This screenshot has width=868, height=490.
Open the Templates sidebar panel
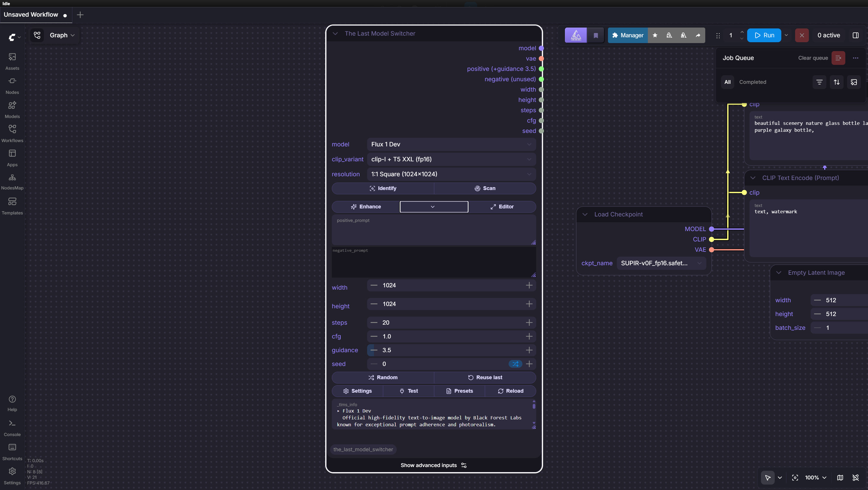click(x=12, y=206)
